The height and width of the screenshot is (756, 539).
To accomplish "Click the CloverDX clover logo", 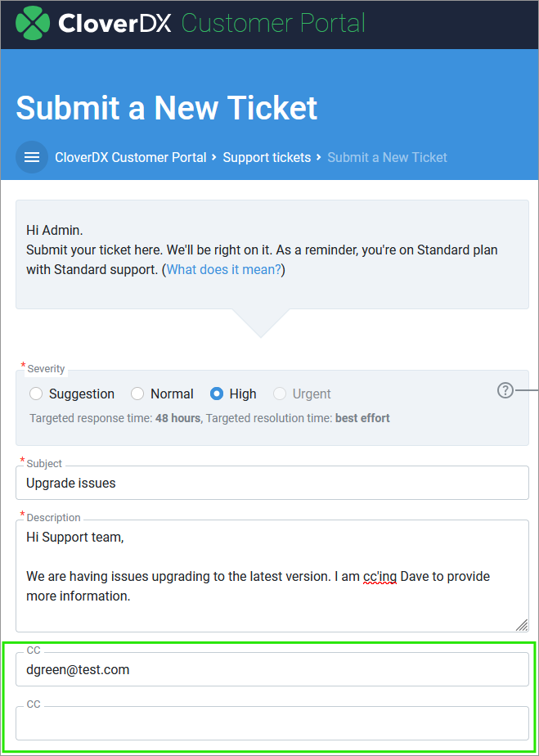I will click(x=33, y=24).
